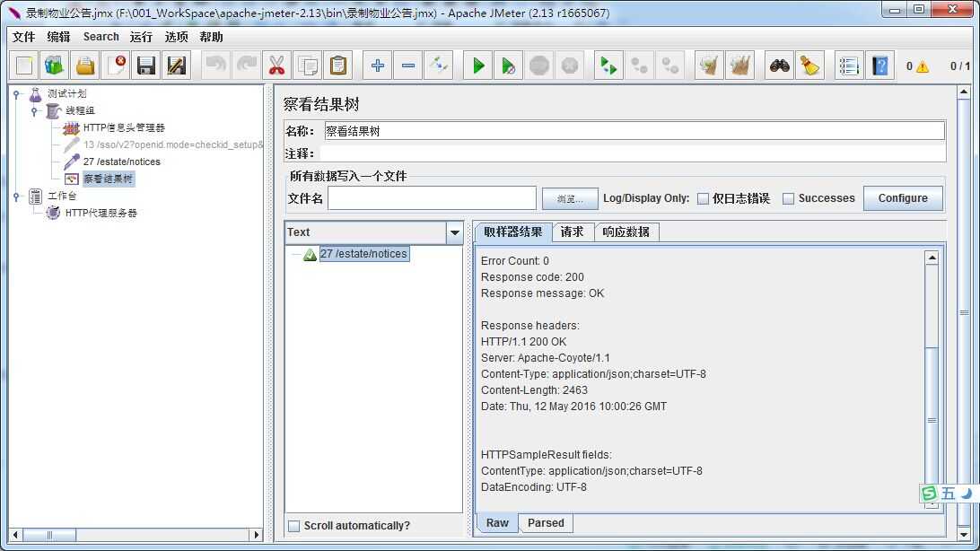Click the Open file folder icon
The width and height of the screenshot is (980, 551).
point(85,66)
